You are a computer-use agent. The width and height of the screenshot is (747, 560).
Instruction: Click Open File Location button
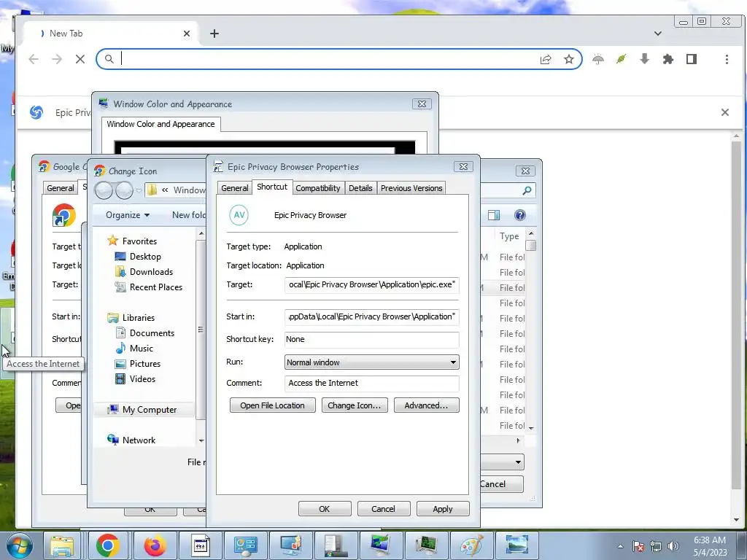tap(273, 405)
